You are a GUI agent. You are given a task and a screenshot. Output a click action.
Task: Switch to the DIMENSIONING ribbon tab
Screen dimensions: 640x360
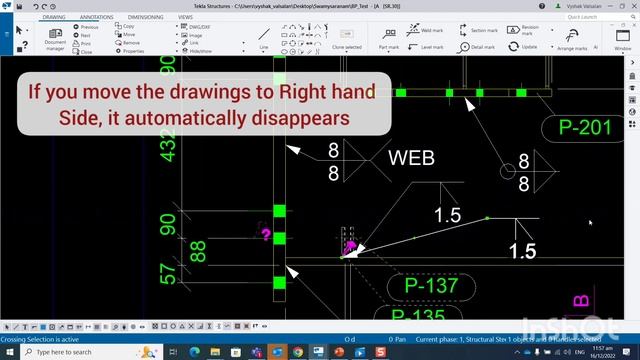click(145, 17)
